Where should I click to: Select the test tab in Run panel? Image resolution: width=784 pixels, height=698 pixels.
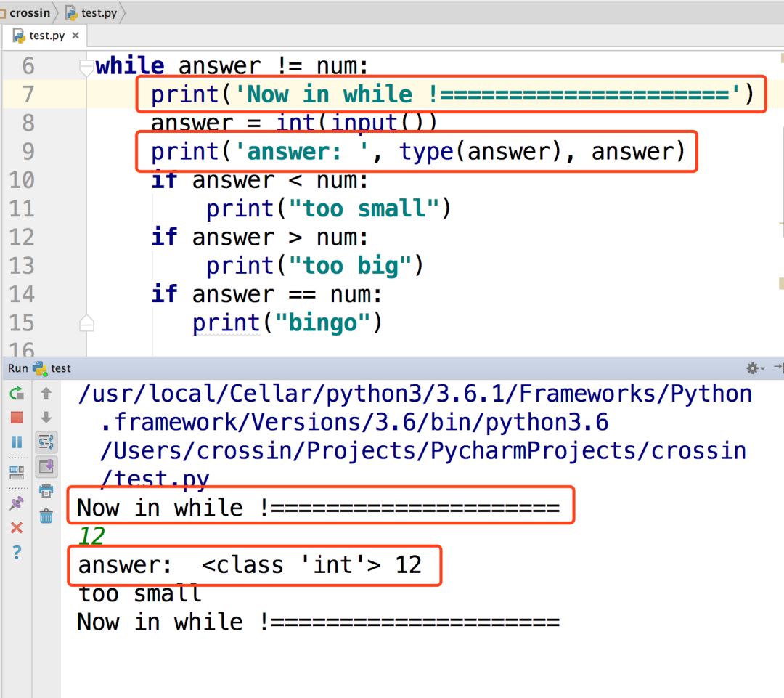pos(54,368)
